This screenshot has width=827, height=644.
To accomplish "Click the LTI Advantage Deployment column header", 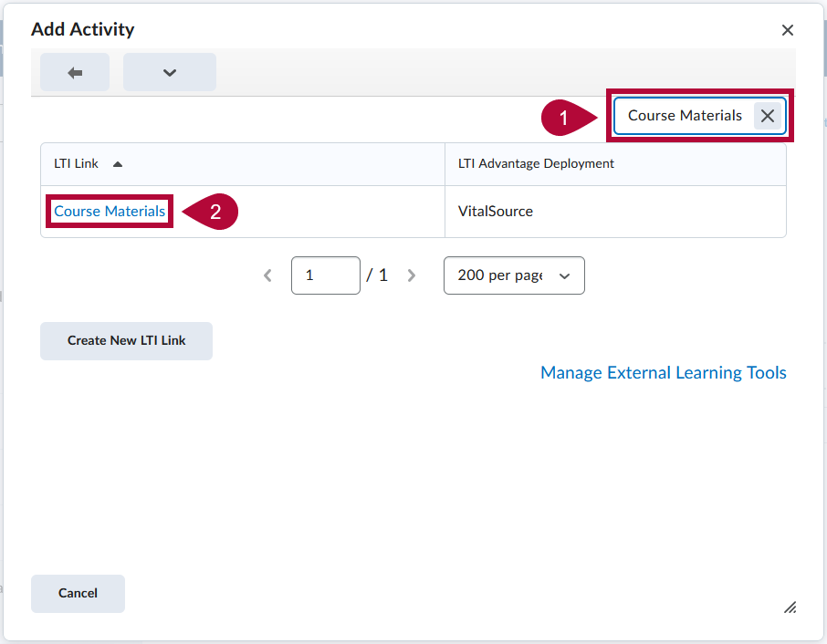I will pyautogui.click(x=535, y=164).
